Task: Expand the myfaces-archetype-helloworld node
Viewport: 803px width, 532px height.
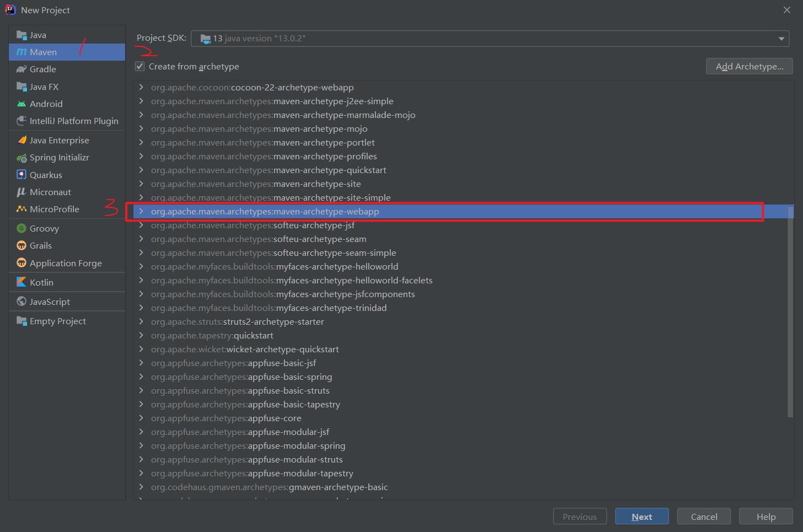Action: click(141, 266)
